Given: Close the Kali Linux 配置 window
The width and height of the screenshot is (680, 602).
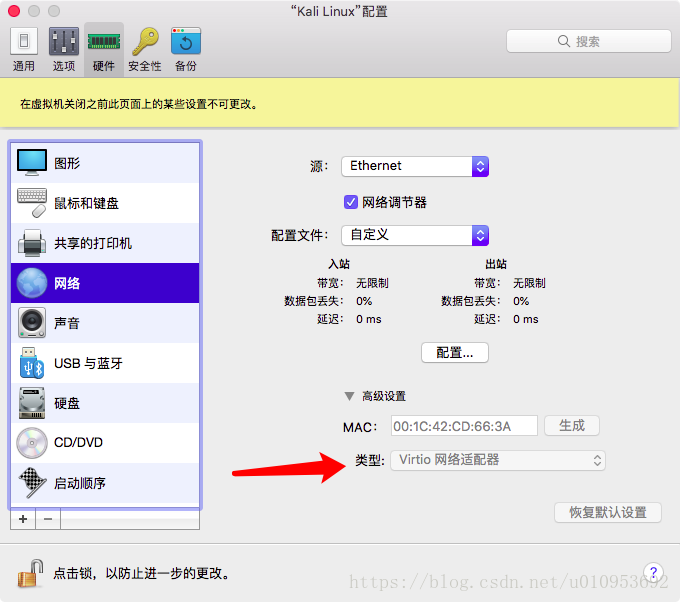Looking at the screenshot, I should 14,11.
